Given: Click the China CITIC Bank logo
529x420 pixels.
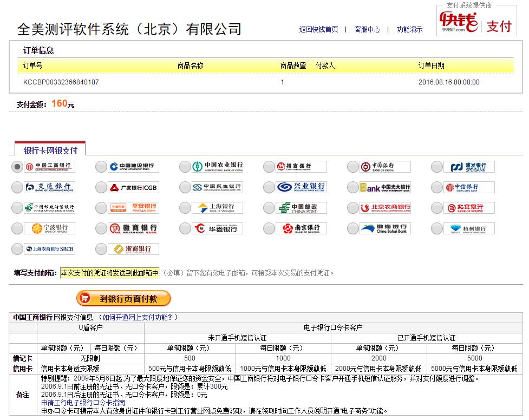Looking at the screenshot, I should (469, 187).
